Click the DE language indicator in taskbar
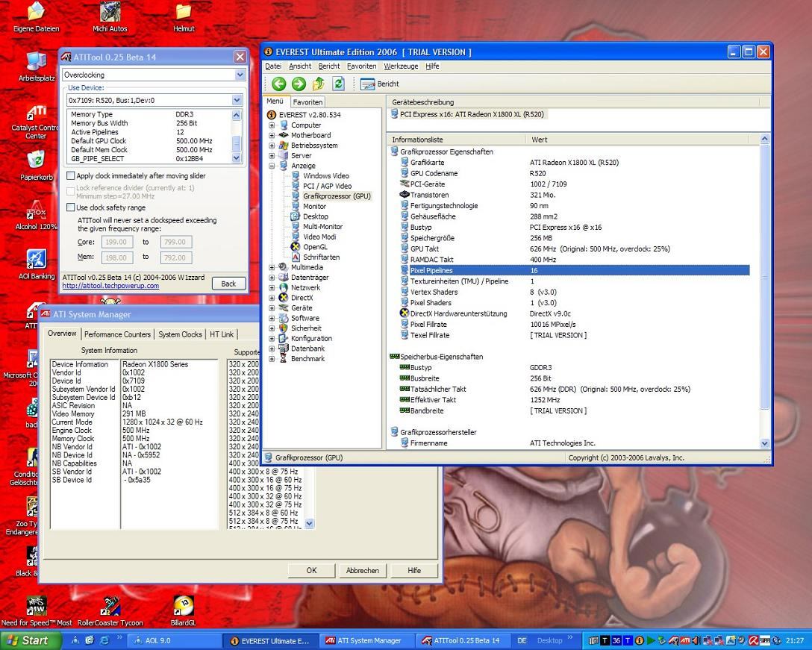This screenshot has height=650, width=812. point(522,641)
